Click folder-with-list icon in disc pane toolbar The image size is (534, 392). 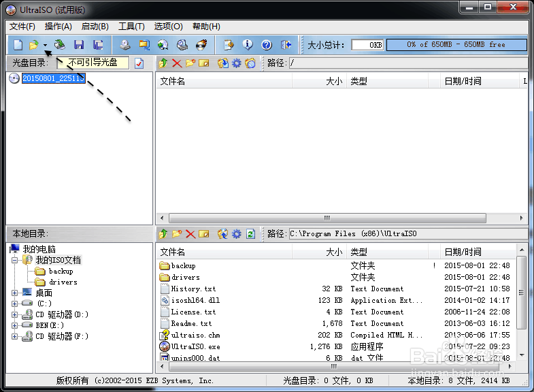250,63
